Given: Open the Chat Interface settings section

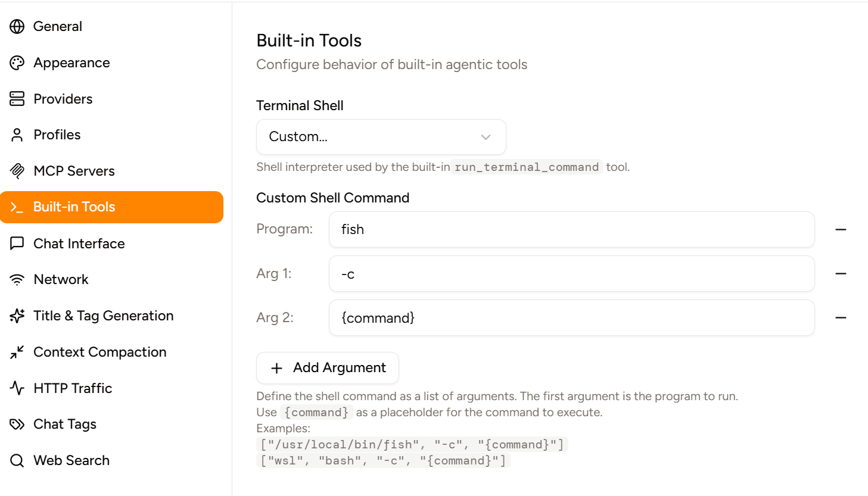Looking at the screenshot, I should [x=79, y=244].
